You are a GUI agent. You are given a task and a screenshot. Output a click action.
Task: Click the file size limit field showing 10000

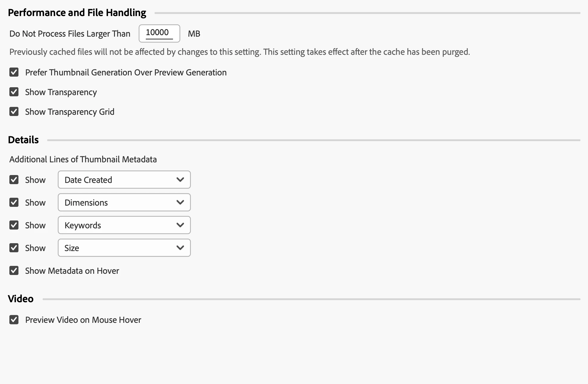coord(159,33)
